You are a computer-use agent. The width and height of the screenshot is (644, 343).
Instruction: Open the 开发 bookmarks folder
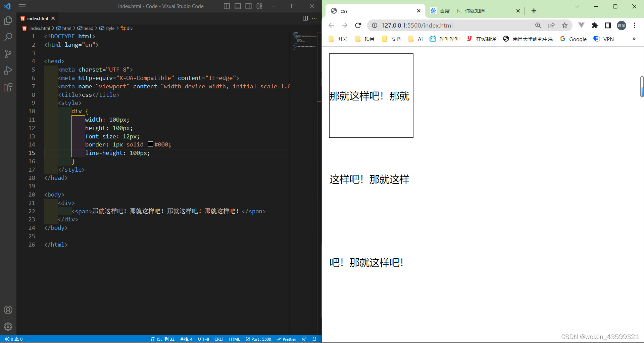pyautogui.click(x=339, y=39)
